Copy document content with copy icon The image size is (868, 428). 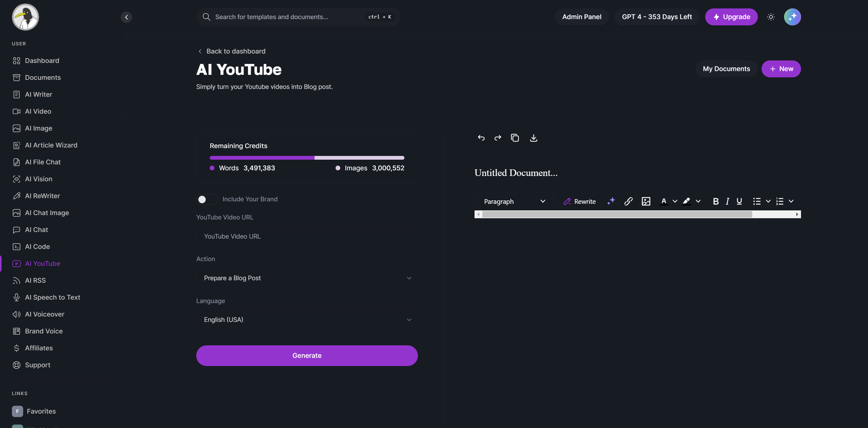click(515, 138)
